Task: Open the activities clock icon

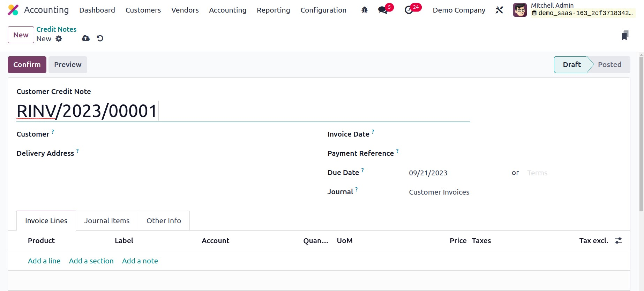Action: pyautogui.click(x=409, y=10)
